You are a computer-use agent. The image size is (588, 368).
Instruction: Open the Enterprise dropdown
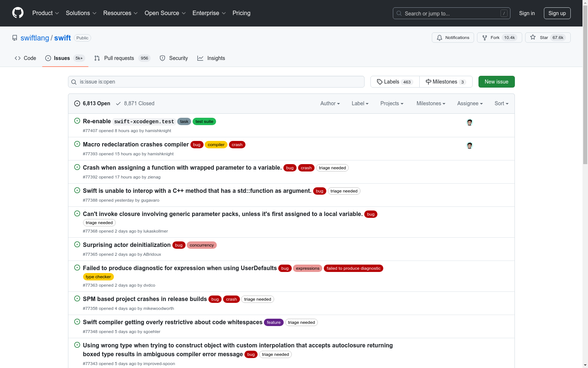[x=209, y=13]
